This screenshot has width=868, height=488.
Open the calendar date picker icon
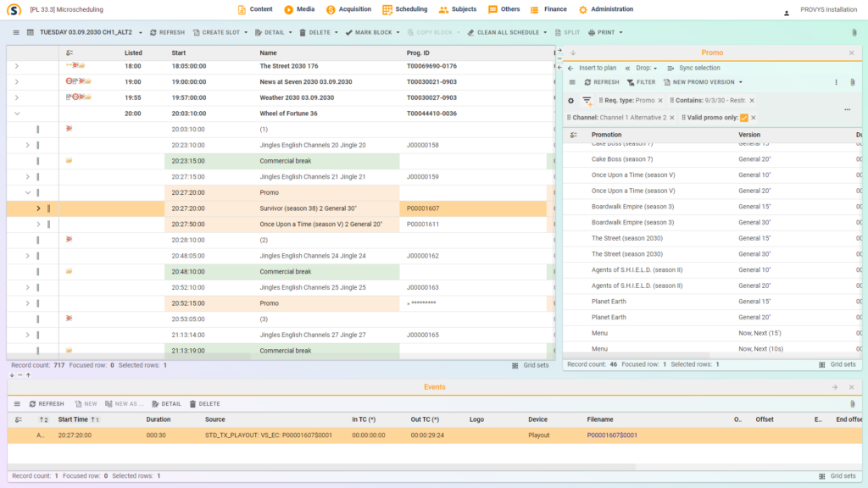point(31,33)
